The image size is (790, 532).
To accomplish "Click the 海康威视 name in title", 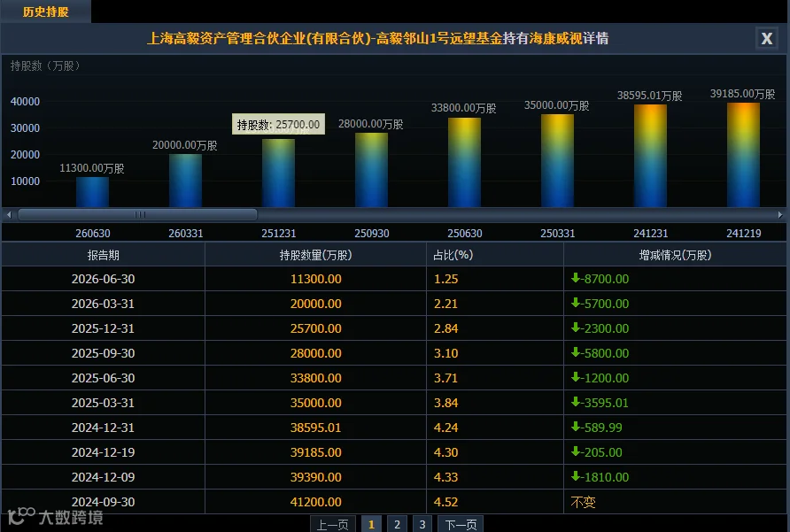I will pos(555,38).
